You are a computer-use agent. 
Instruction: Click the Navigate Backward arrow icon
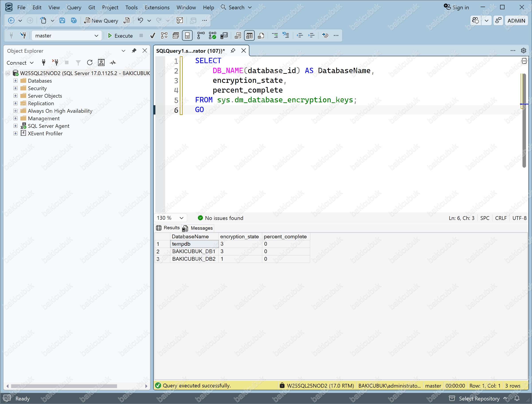click(x=11, y=20)
